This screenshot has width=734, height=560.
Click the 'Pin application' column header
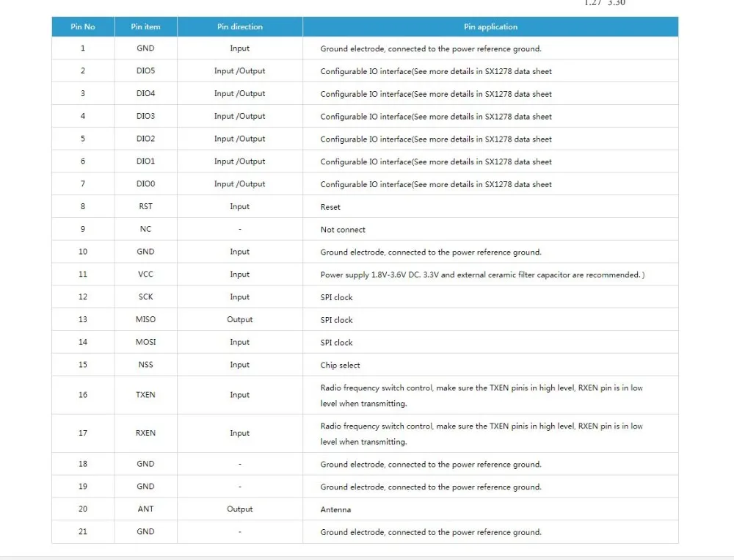coord(490,26)
